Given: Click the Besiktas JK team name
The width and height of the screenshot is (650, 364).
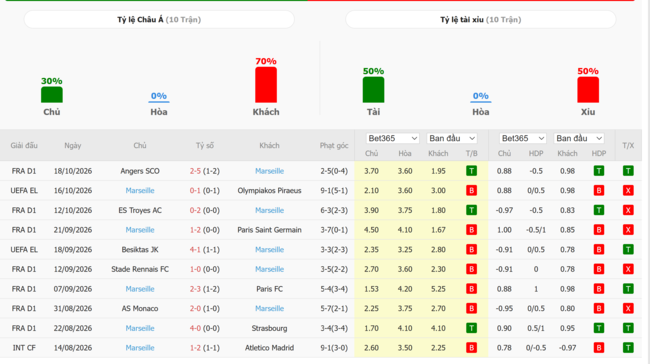Looking at the screenshot, I should [x=140, y=250].
